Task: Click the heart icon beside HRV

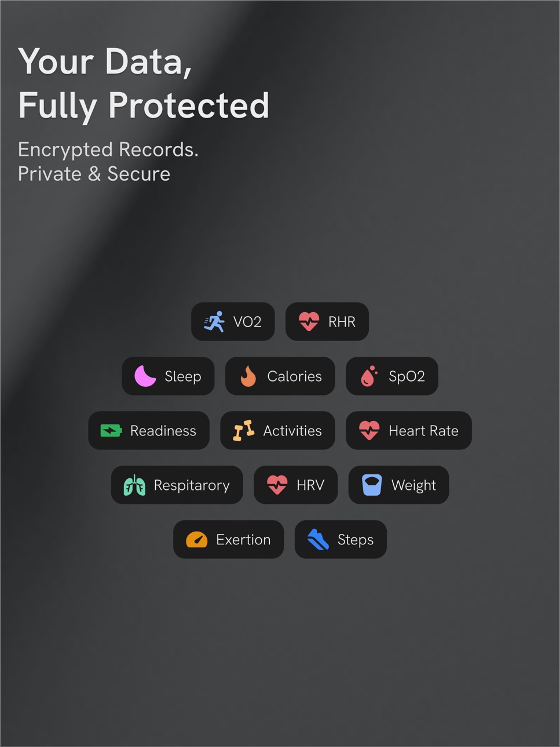Action: coord(277,485)
